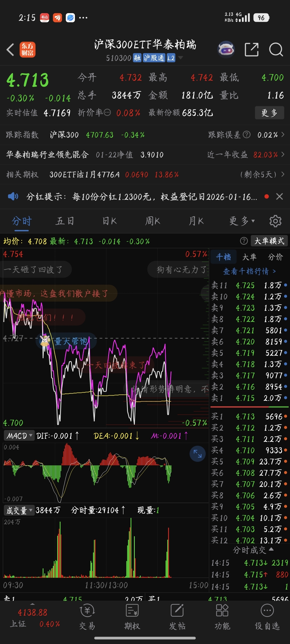This screenshot has height=644, width=290.
Task: Tap expand chart fullscreen icon
Action: click(198, 454)
